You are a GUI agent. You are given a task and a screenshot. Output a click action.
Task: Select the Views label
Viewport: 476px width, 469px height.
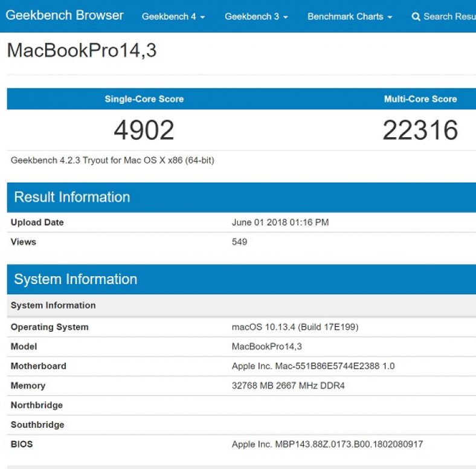pos(24,242)
